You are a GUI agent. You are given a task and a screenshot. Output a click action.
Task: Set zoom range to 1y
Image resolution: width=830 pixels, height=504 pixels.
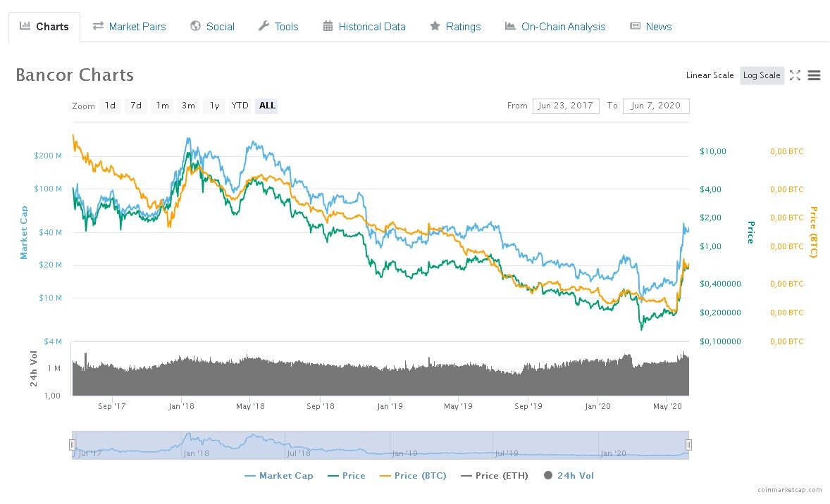click(x=214, y=106)
